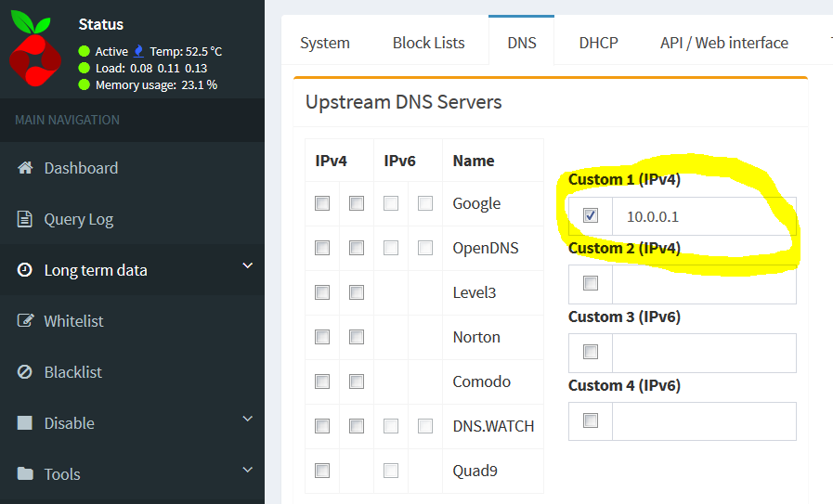The width and height of the screenshot is (833, 504).
Task: Enable the Custom 3 (IPv6) checkbox
Action: 591,352
